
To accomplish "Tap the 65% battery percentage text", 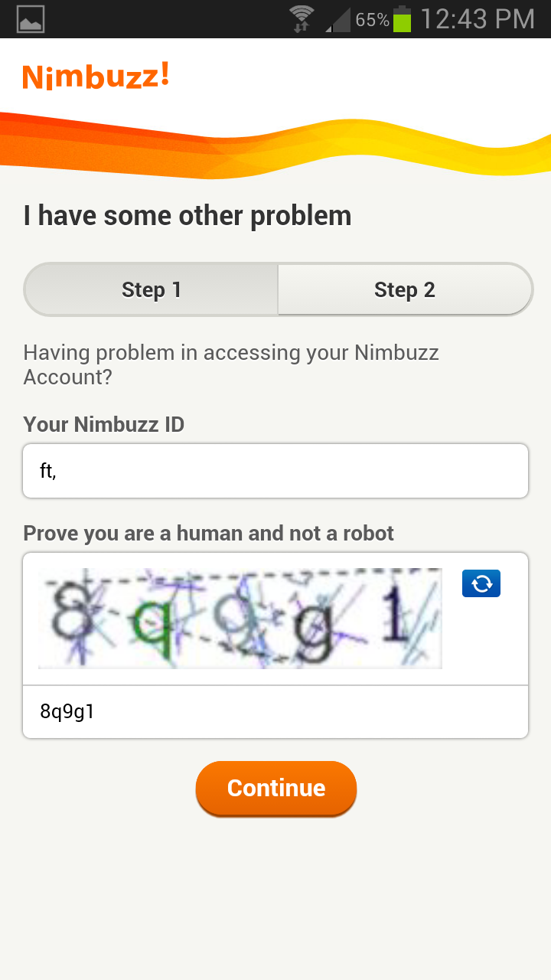I will click(373, 20).
